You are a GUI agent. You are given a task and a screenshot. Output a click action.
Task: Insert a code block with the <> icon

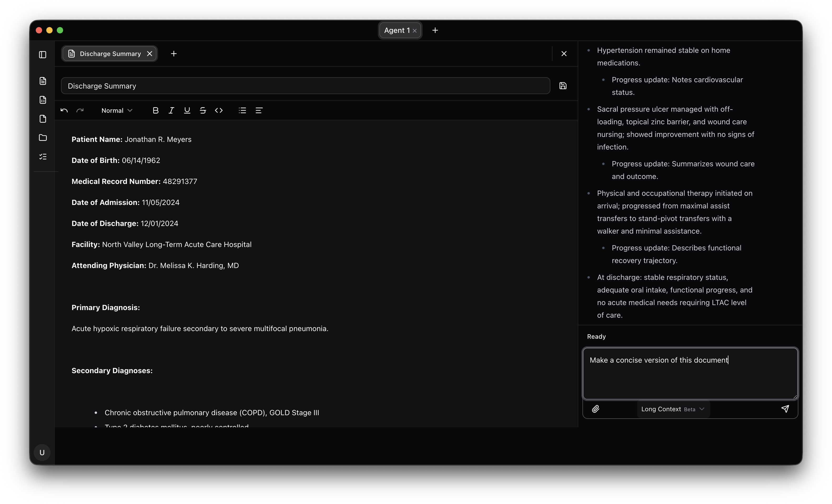(219, 110)
